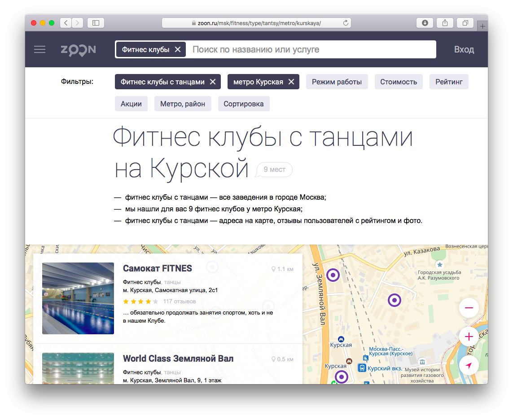Viewport: 513px width, 420px height.
Task: Open the Стоимость filter
Action: (399, 82)
